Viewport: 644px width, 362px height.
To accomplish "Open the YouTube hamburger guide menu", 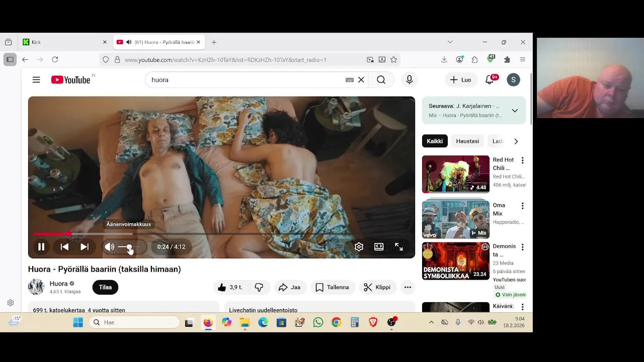I will (36, 79).
